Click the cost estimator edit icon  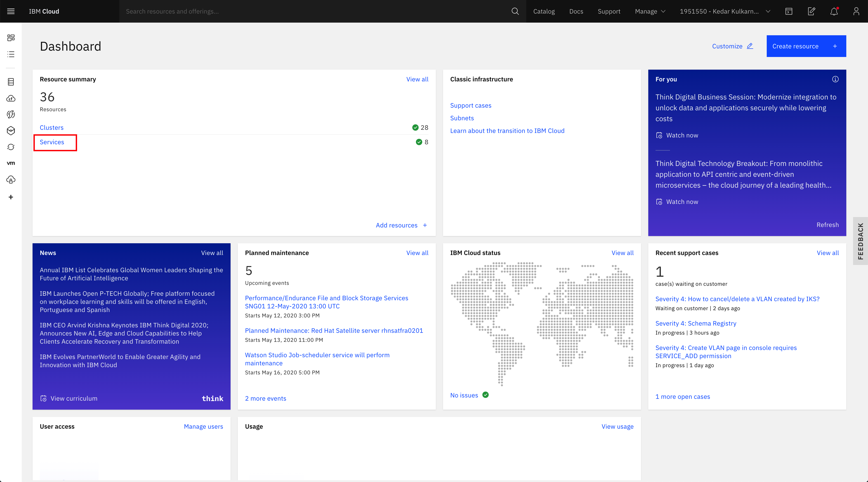click(811, 11)
